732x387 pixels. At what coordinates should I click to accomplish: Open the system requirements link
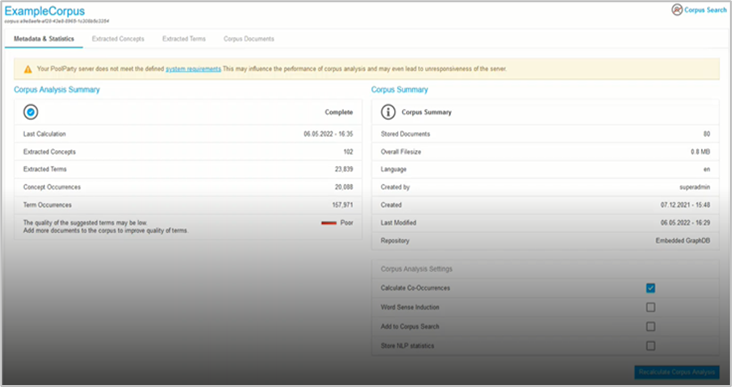[x=193, y=69]
